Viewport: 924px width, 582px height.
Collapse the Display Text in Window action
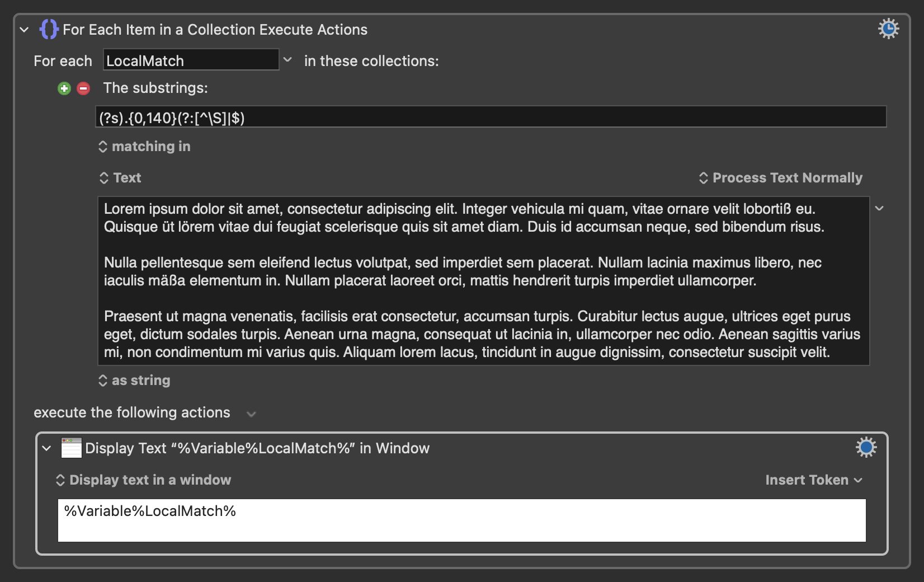[46, 448]
